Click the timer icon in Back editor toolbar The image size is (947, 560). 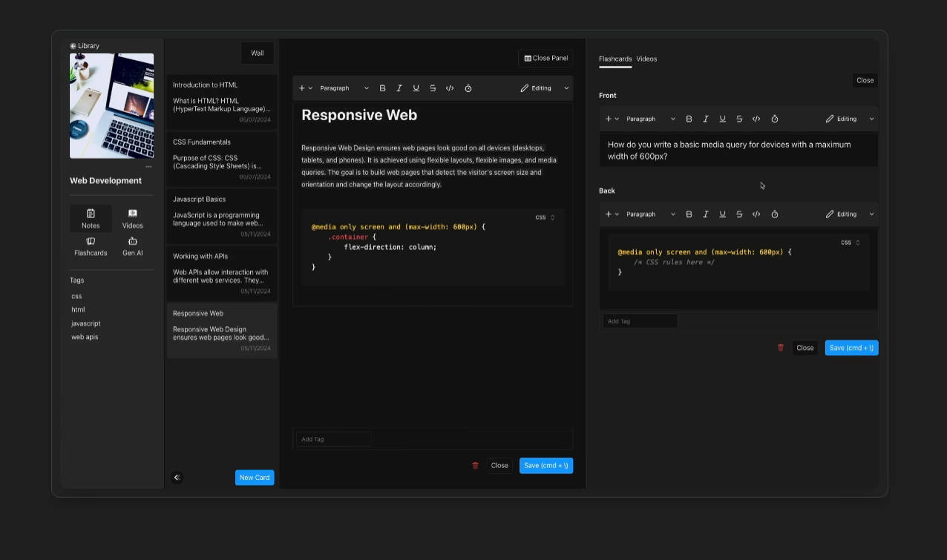(775, 214)
